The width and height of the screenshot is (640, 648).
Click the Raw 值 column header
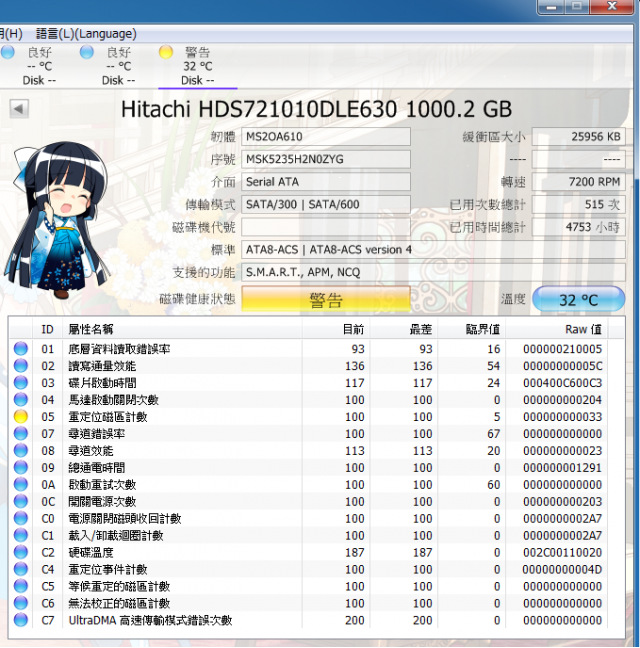point(557,329)
